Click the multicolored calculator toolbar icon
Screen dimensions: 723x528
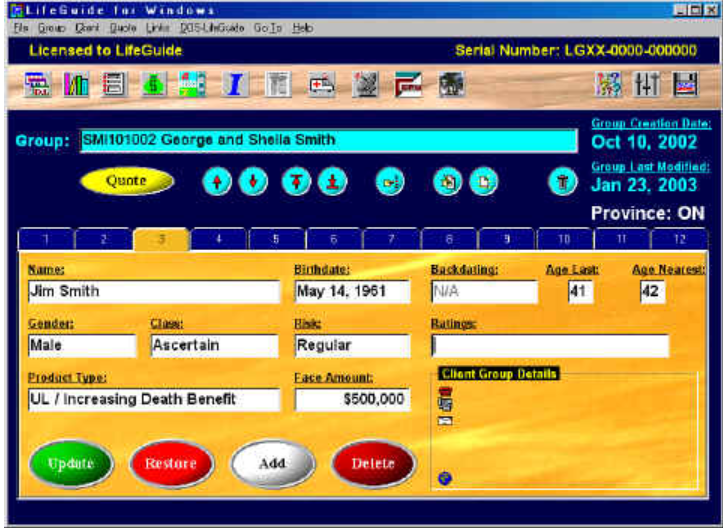pos(192,84)
